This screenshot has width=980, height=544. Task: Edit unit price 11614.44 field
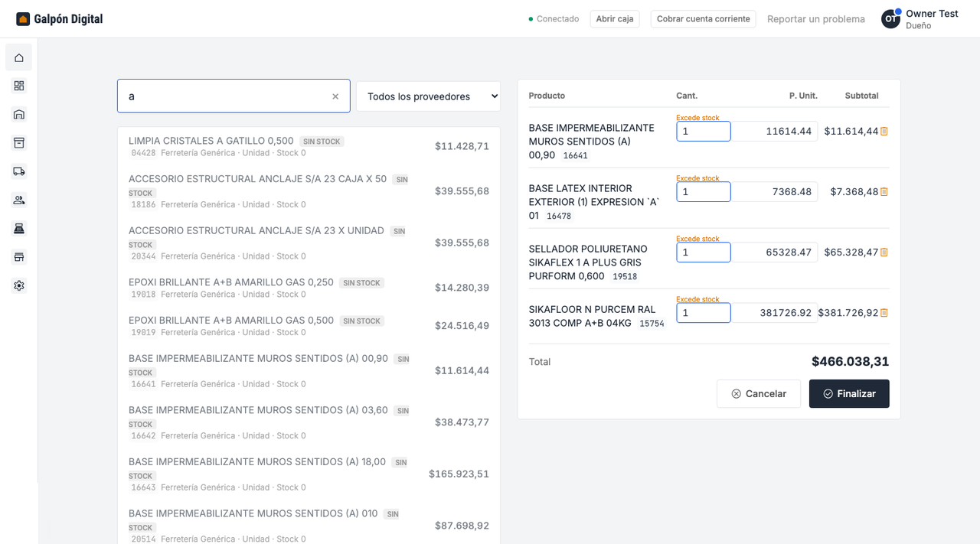click(775, 132)
